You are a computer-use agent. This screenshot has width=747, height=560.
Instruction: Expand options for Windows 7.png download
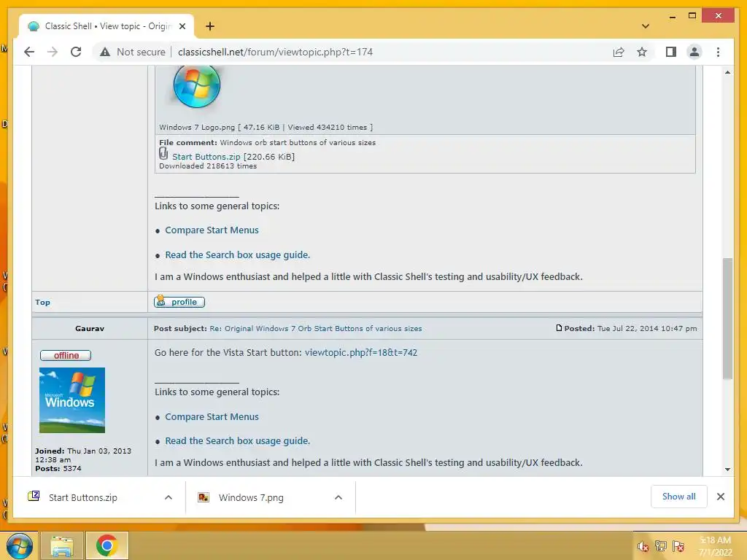(x=338, y=497)
